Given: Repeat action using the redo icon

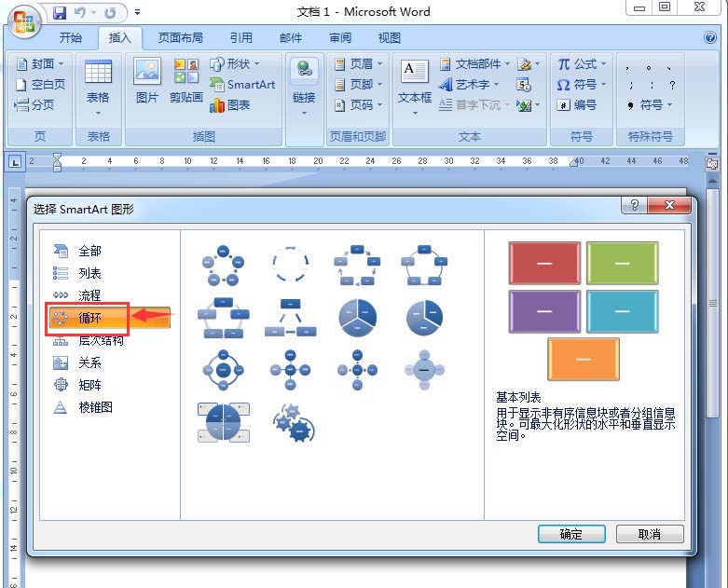Looking at the screenshot, I should click(x=110, y=12).
